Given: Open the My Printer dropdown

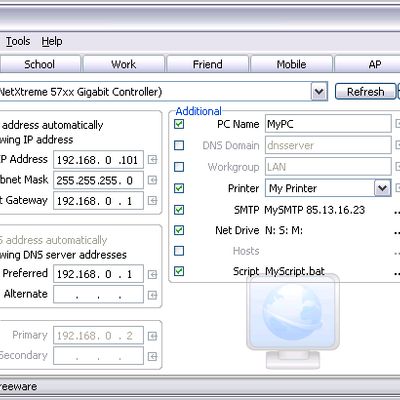Looking at the screenshot, I should point(382,188).
